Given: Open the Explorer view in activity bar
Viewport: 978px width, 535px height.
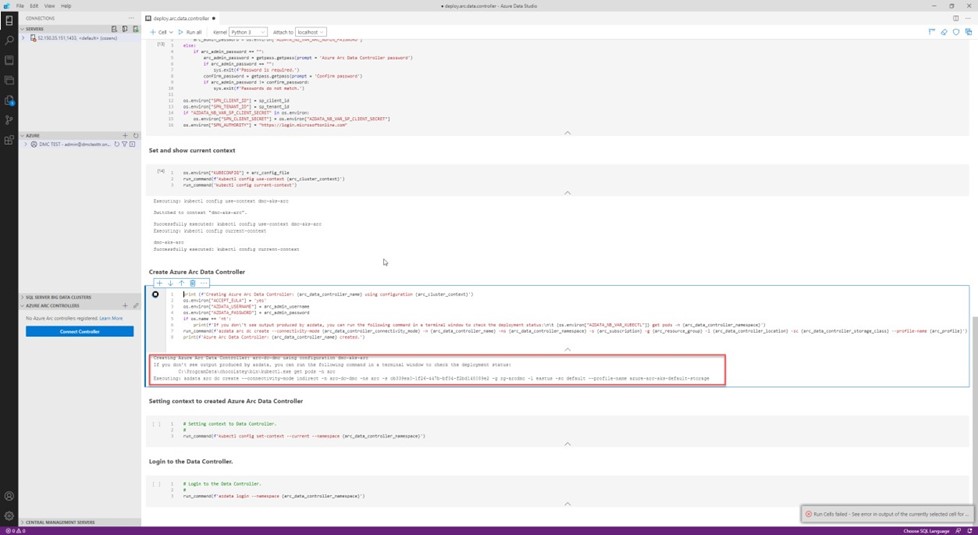Looking at the screenshot, I should (x=9, y=80).
